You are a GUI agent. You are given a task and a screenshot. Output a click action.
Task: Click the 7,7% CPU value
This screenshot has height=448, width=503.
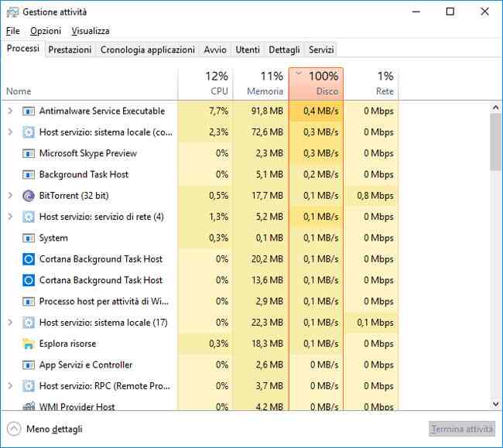(219, 111)
